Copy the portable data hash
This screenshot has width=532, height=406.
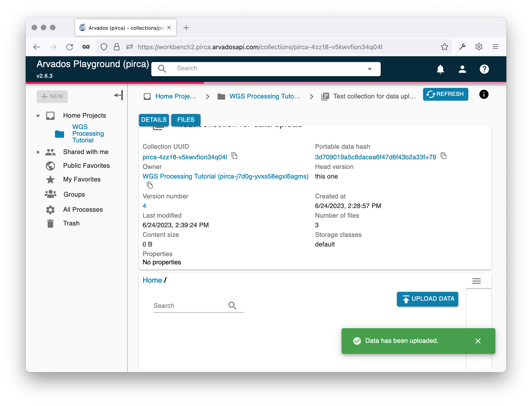444,156
